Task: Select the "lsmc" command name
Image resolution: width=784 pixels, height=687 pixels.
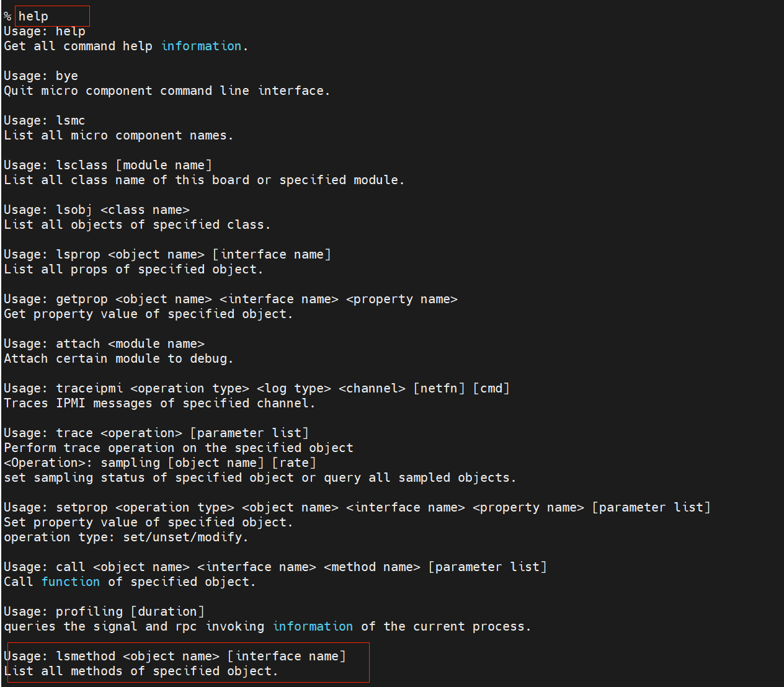Action: point(70,121)
